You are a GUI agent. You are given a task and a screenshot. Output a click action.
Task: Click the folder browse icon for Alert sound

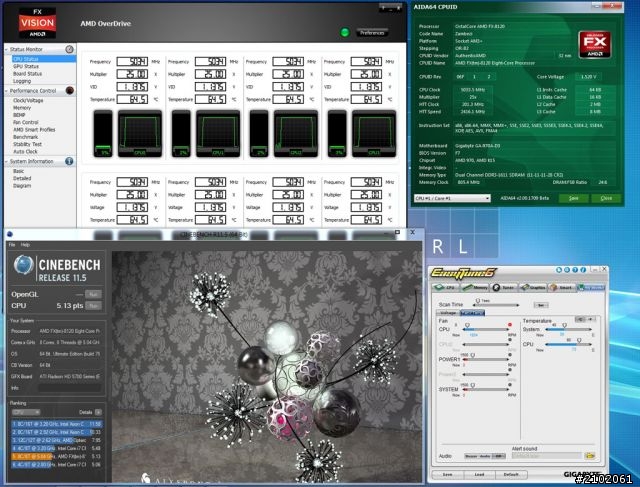coord(590,456)
